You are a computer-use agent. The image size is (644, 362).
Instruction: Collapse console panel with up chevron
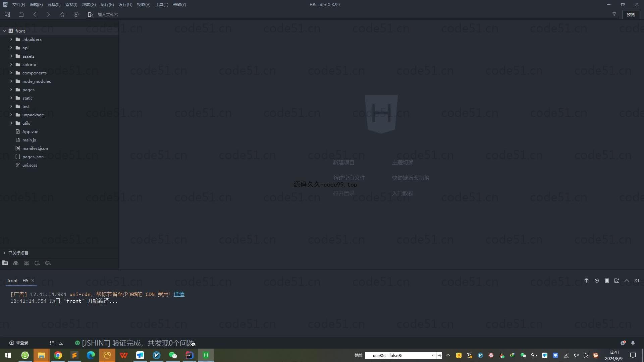tap(627, 281)
